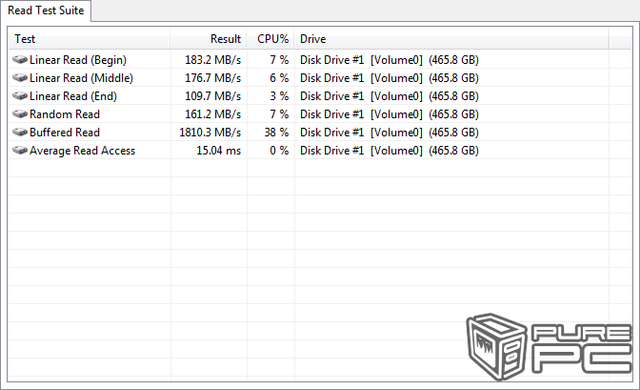Sort by the Result column header
Screen dimensions: 640x390
pos(208,39)
